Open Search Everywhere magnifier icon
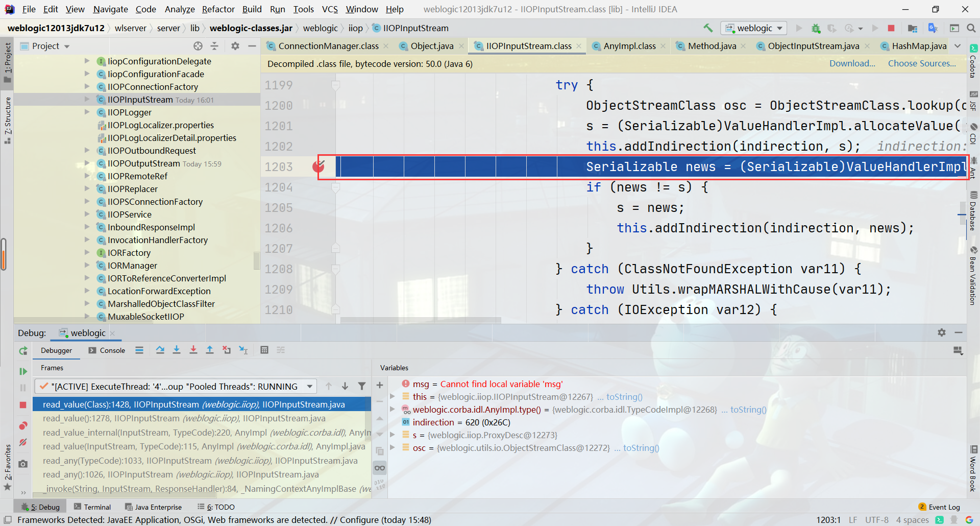The image size is (980, 526). [x=971, y=28]
